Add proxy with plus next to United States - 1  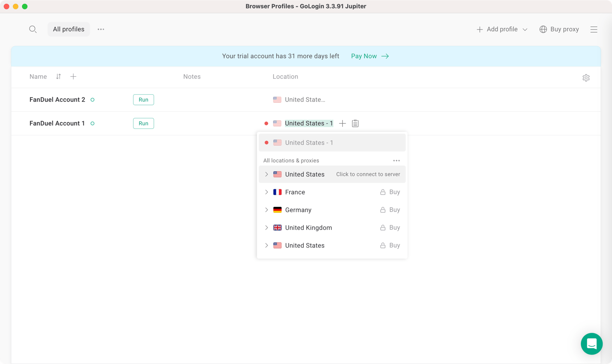pyautogui.click(x=343, y=123)
